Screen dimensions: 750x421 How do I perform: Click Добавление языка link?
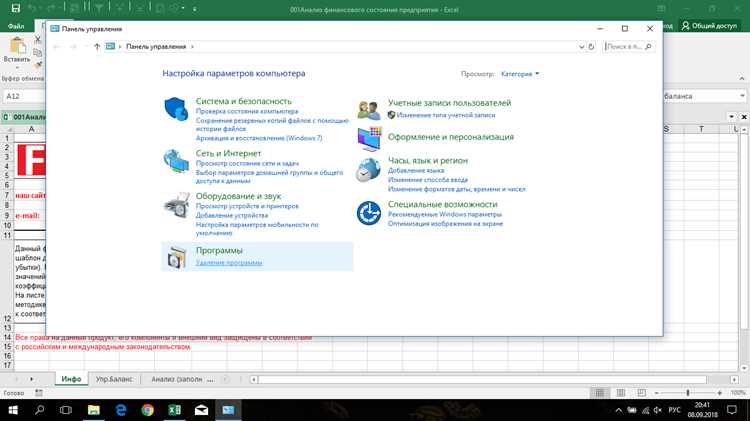416,170
